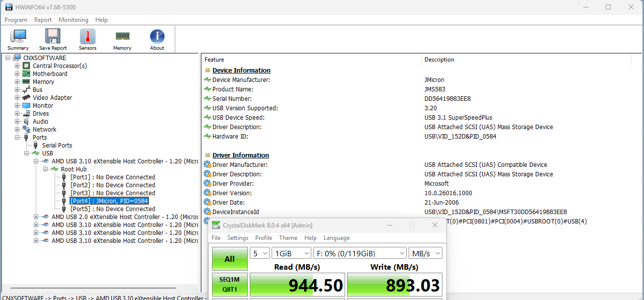The height and width of the screenshot is (300, 644).
Task: Open the HWiNFO Help menu
Action: [x=101, y=20]
